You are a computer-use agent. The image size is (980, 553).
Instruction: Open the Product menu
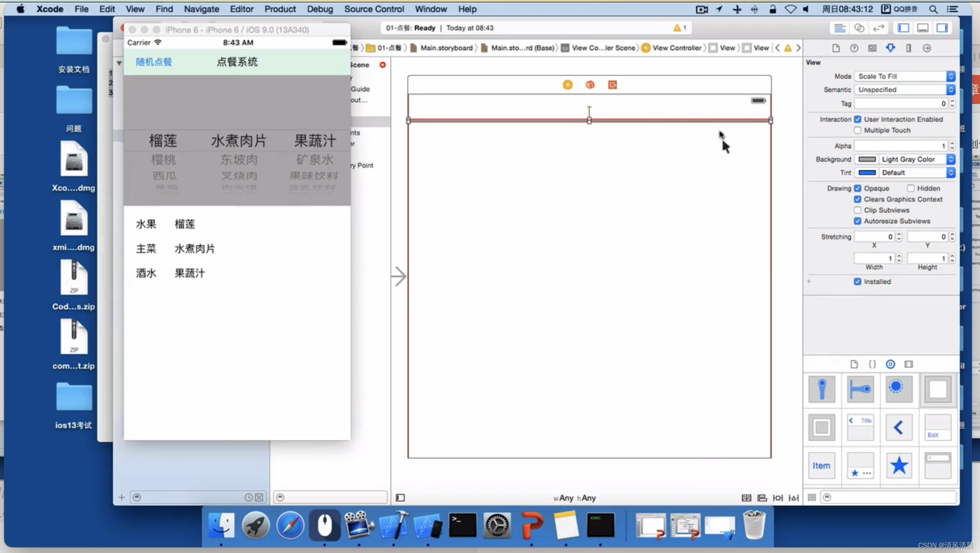[280, 9]
